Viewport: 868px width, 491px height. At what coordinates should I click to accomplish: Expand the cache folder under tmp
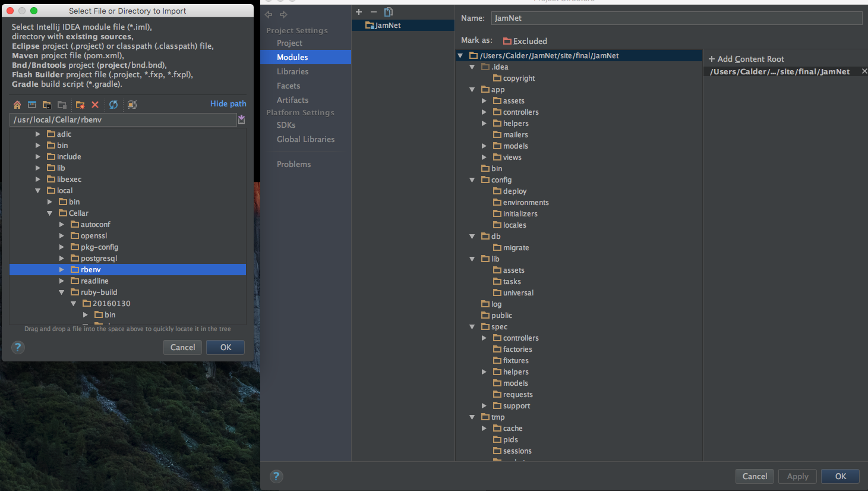(x=484, y=429)
